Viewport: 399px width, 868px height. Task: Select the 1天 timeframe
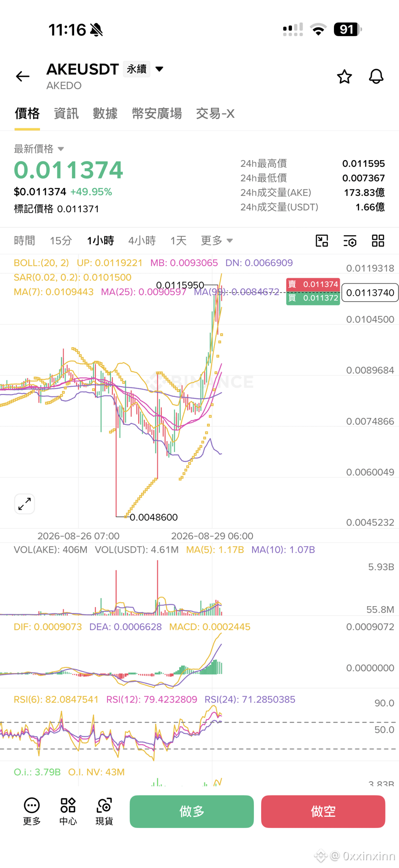point(178,241)
